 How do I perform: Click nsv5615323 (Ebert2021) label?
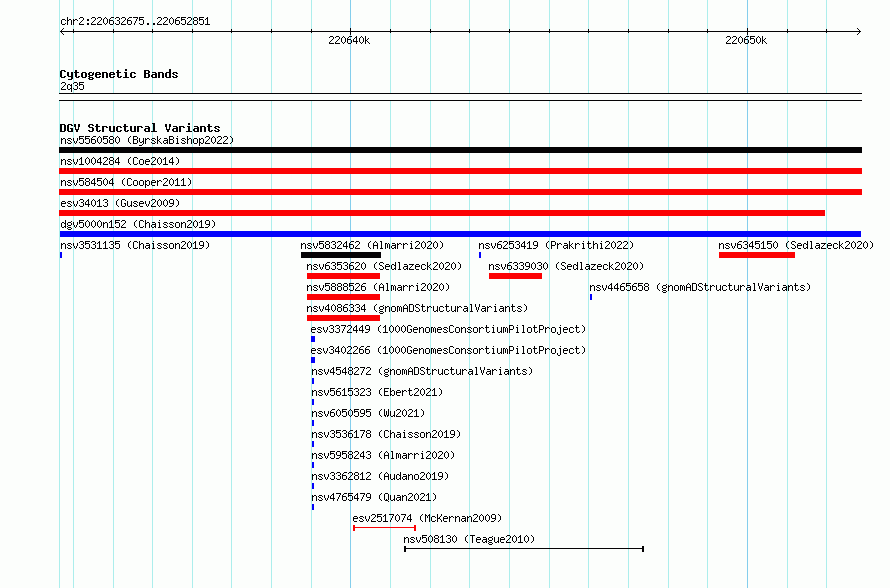coord(377,392)
